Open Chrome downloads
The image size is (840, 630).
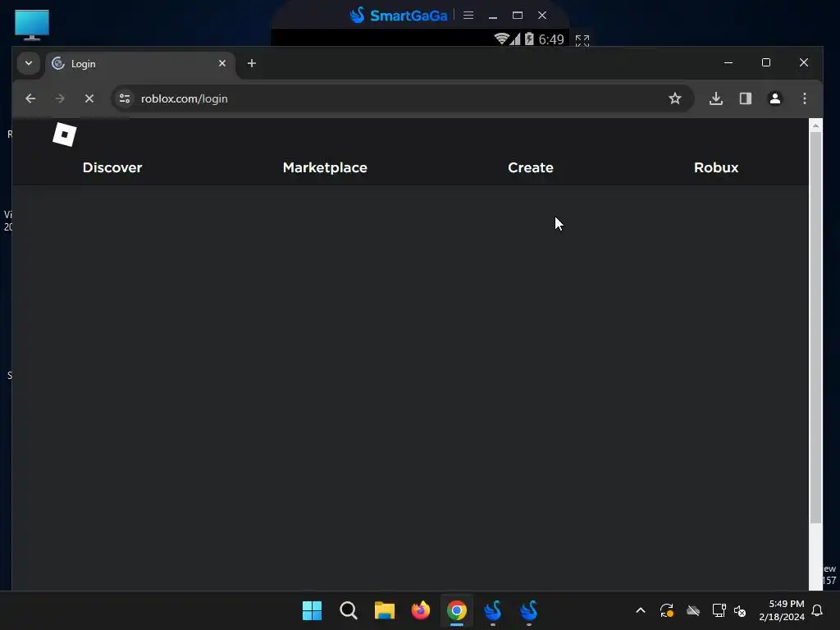(716, 98)
